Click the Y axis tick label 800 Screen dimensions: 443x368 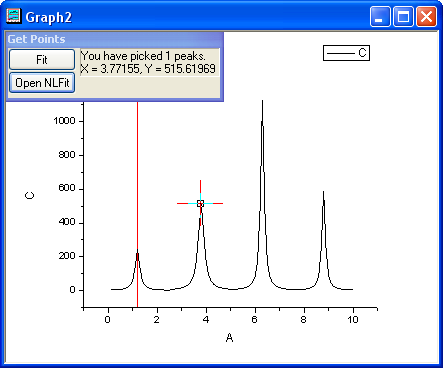tap(67, 155)
